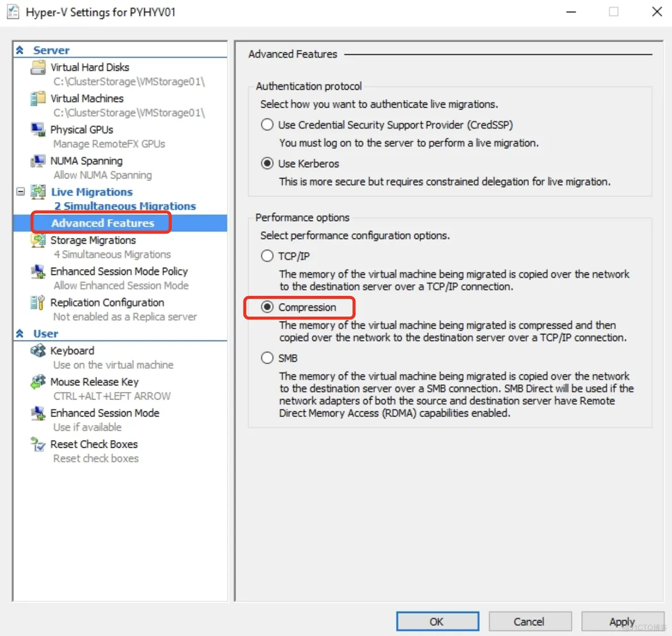Open Reset Check Boxes settings
672x636 pixels.
pyautogui.click(x=94, y=445)
